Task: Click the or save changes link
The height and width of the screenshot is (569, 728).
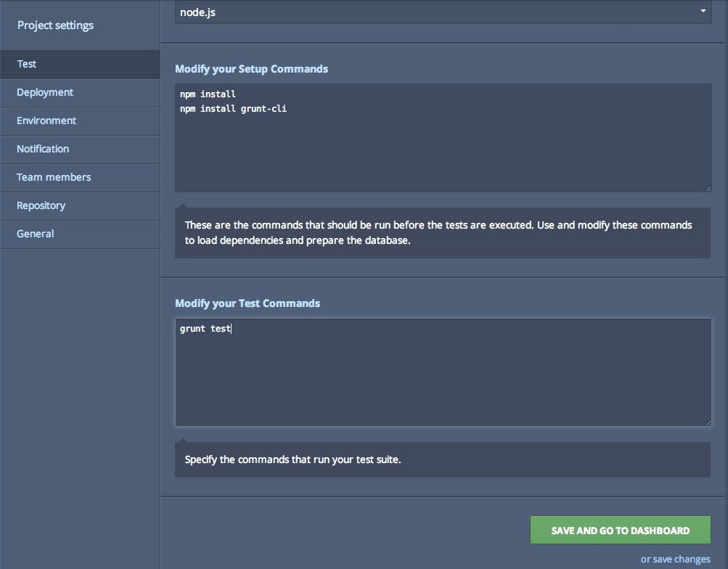Action: (675, 559)
